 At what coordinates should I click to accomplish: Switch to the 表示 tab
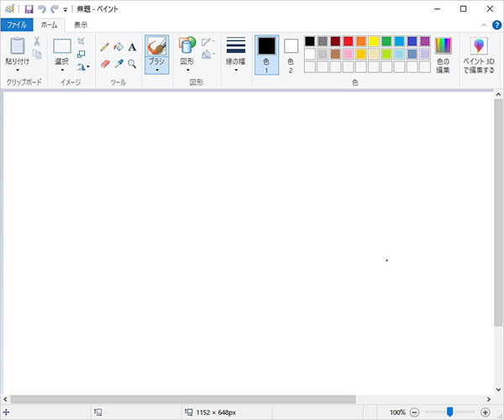click(x=80, y=25)
